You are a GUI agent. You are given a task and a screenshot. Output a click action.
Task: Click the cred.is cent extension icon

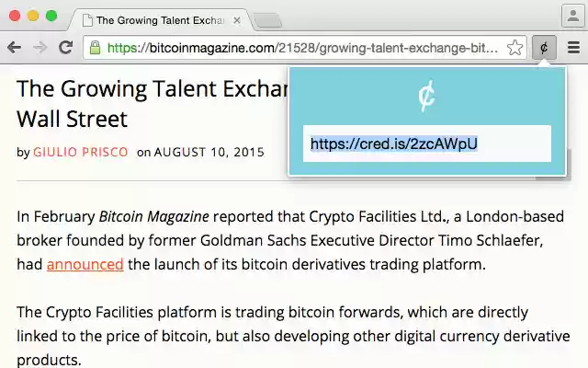544,48
